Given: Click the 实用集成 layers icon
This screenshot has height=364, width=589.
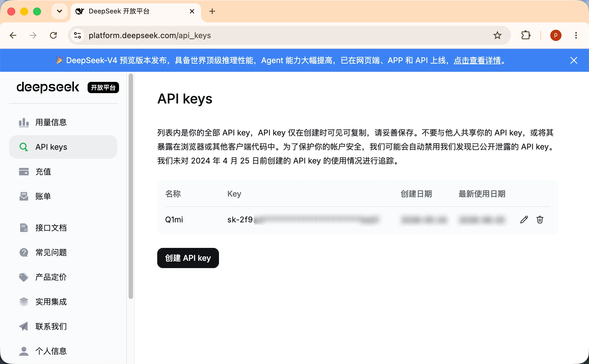Looking at the screenshot, I should pyautogui.click(x=24, y=302).
